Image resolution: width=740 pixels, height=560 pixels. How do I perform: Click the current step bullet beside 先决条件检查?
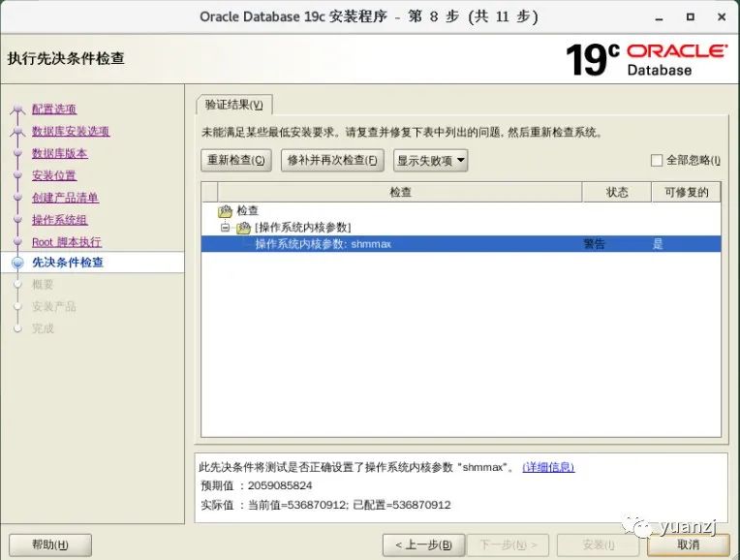point(17,263)
